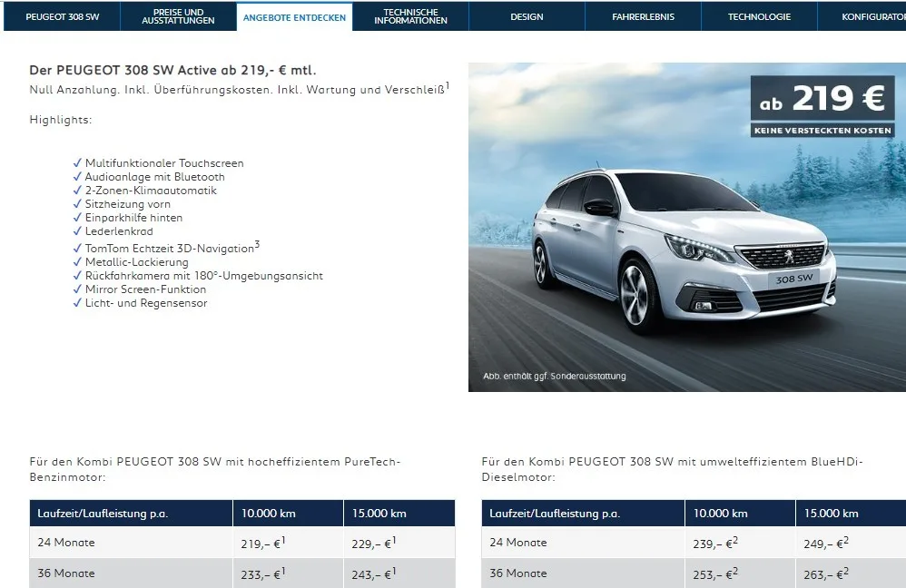
Task: Switch to the Technologie tab
Action: pos(759,16)
